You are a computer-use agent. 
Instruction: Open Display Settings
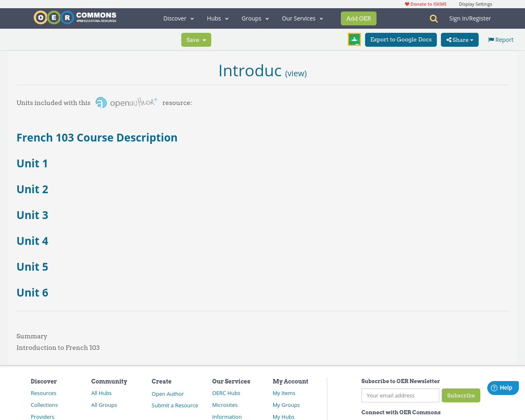pyautogui.click(x=475, y=4)
